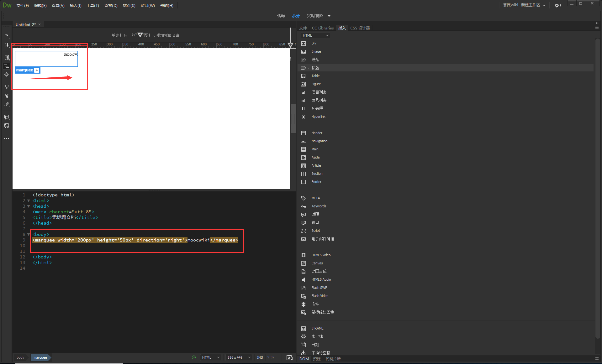
Task: Insert a Section element
Action: point(317,174)
